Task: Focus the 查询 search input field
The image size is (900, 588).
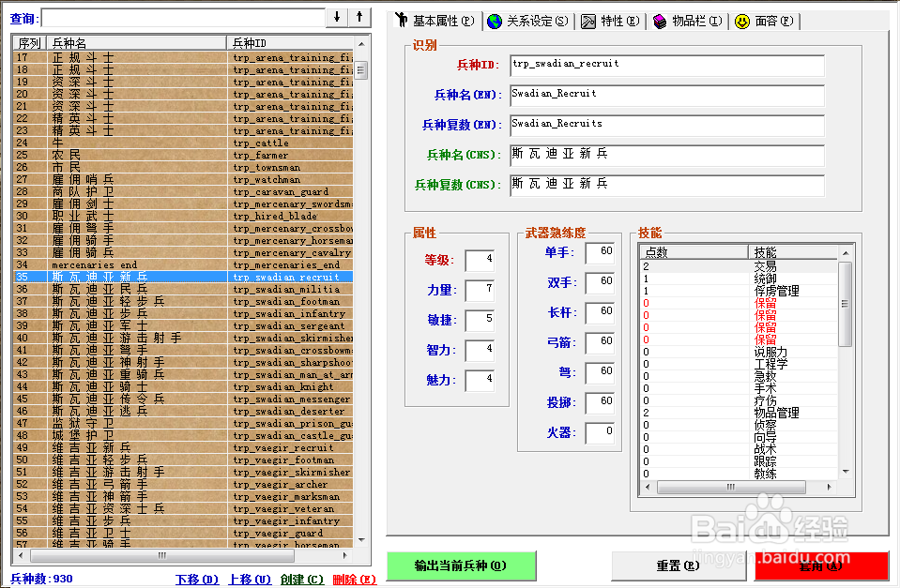Action: click(184, 18)
